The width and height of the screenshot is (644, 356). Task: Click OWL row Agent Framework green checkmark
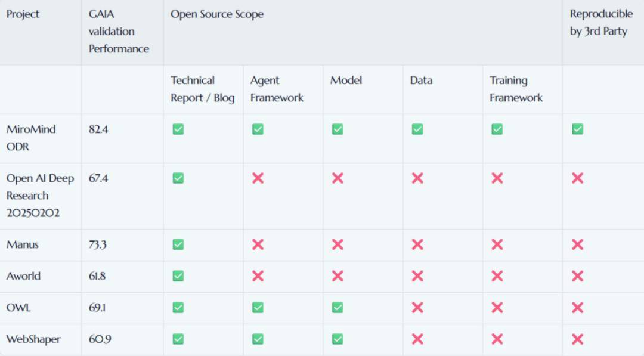click(258, 308)
